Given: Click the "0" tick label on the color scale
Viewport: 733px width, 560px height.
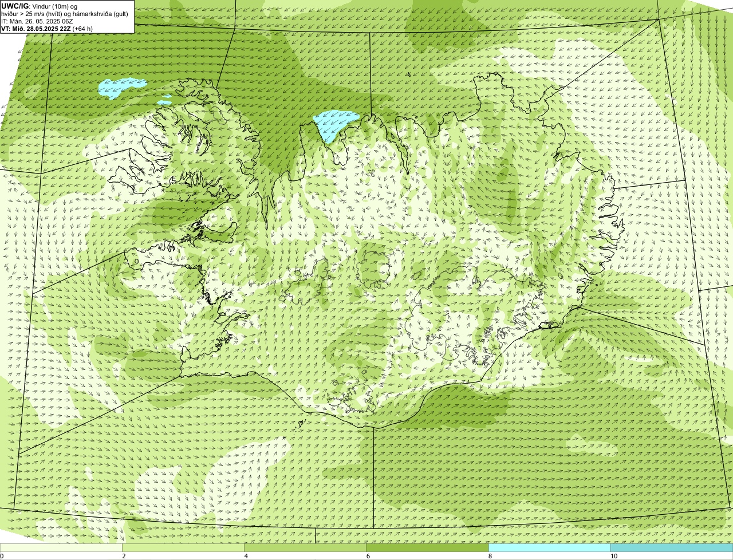Looking at the screenshot, I should point(2,556).
